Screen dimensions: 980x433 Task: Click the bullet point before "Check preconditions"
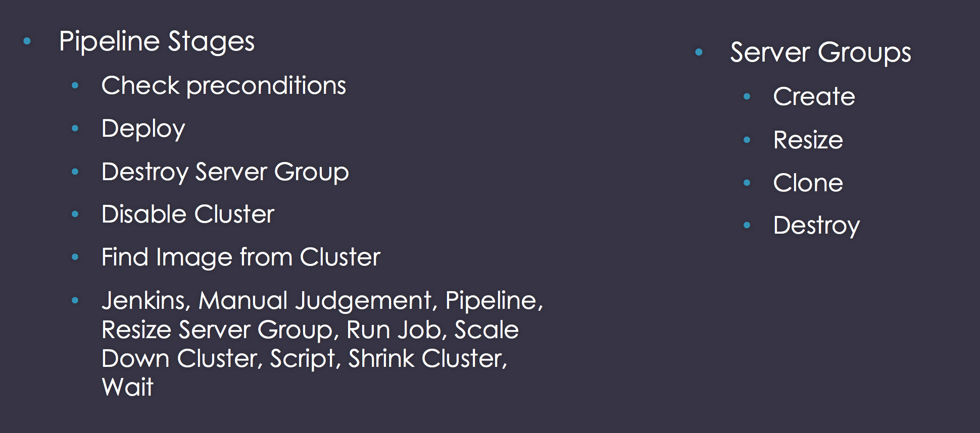(75, 85)
